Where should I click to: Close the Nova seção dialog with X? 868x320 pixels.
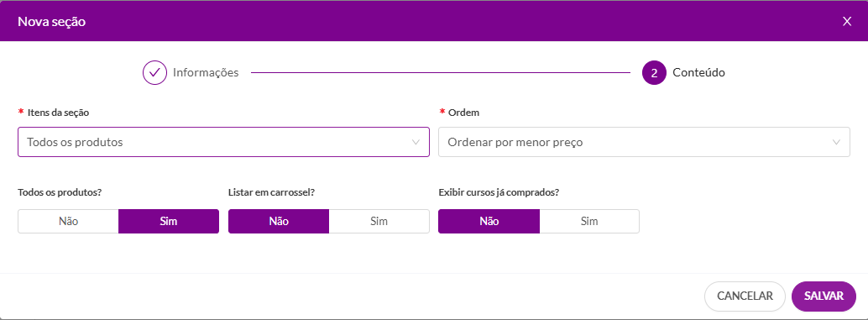846,22
